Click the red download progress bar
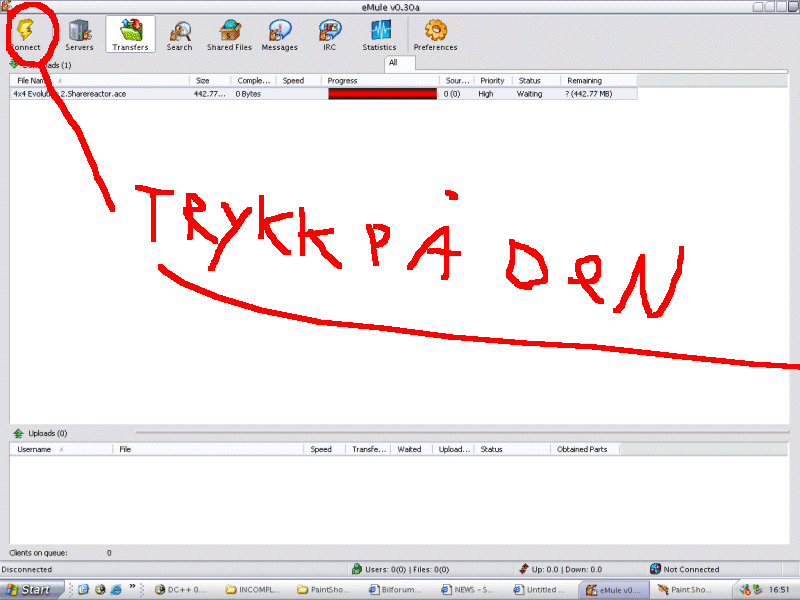 click(382, 94)
